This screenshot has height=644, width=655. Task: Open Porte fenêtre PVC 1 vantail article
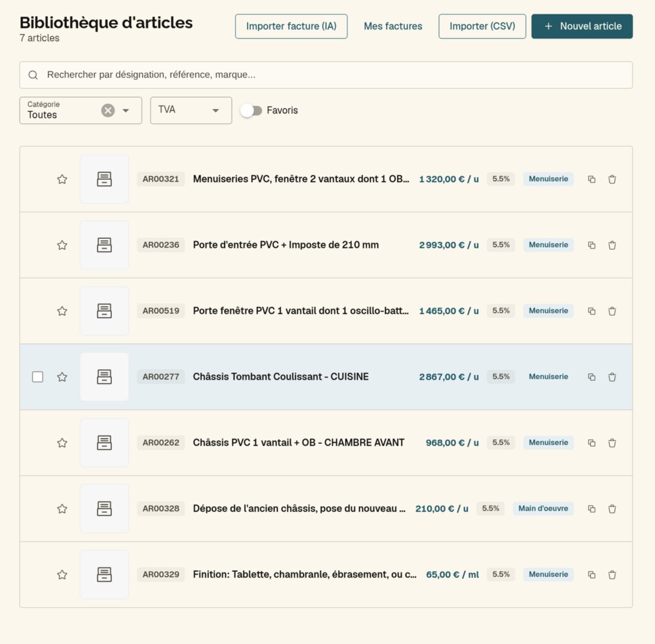301,311
